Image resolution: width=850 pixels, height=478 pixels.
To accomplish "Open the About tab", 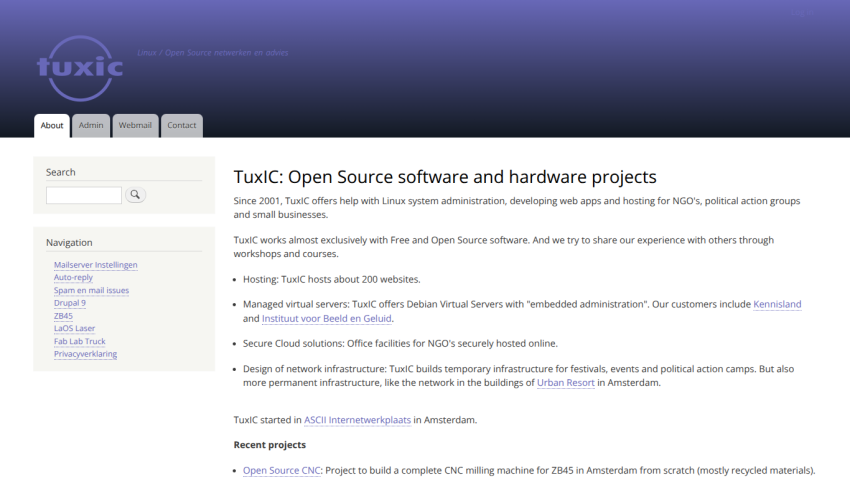I will [52, 125].
